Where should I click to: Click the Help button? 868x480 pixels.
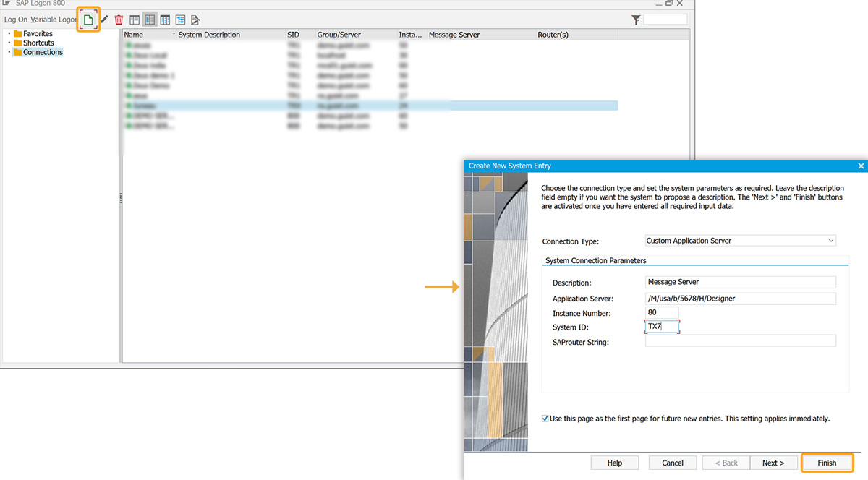click(x=615, y=463)
